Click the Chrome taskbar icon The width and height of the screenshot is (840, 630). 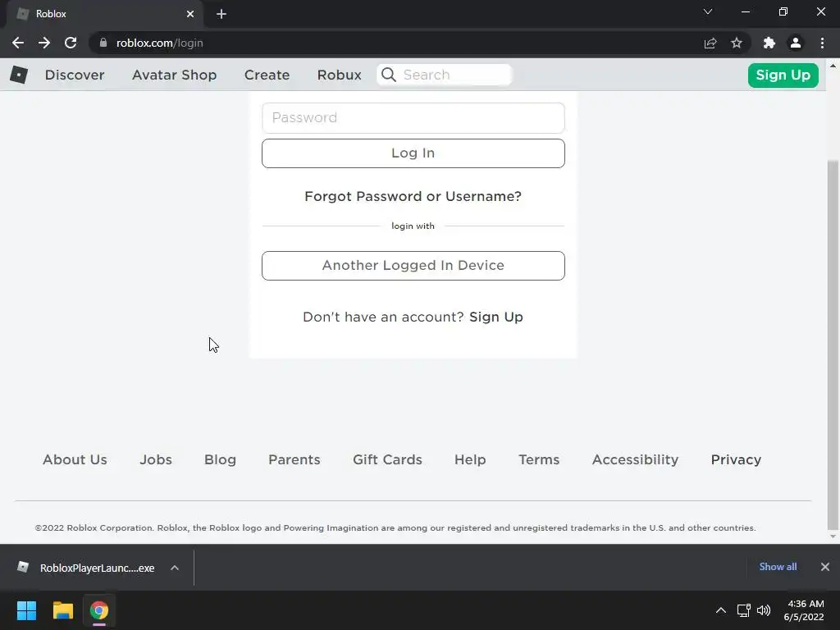(99, 610)
